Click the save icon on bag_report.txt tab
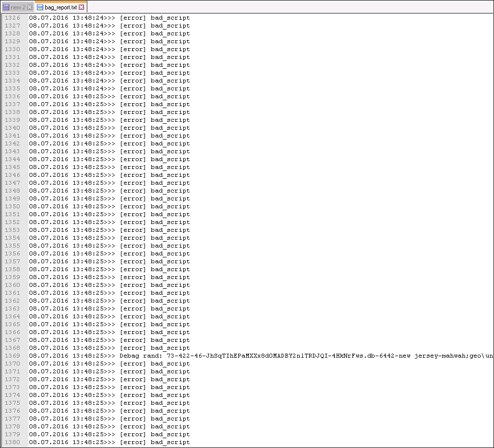Screen dimensions: 494x448 point(40,7)
